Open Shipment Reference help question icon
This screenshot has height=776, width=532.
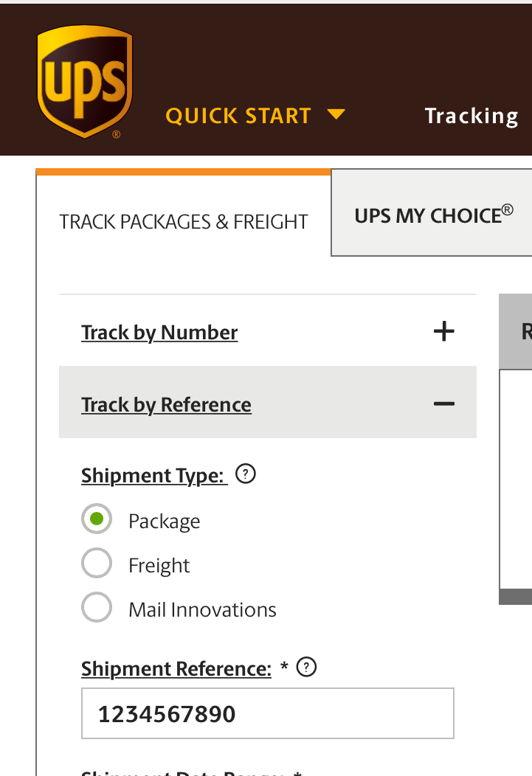(x=306, y=667)
